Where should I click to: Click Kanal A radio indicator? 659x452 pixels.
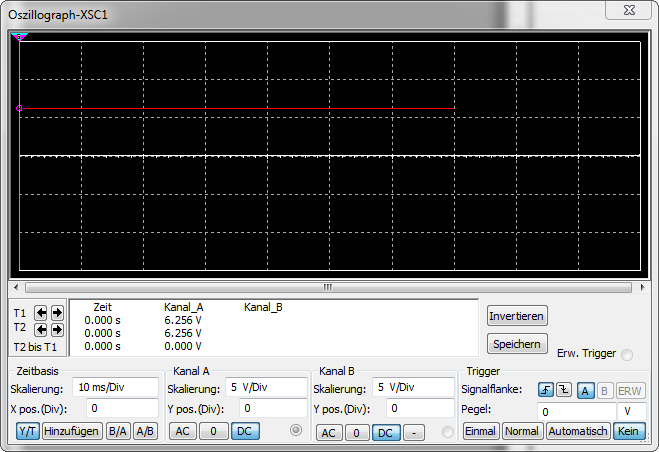pyautogui.click(x=296, y=430)
